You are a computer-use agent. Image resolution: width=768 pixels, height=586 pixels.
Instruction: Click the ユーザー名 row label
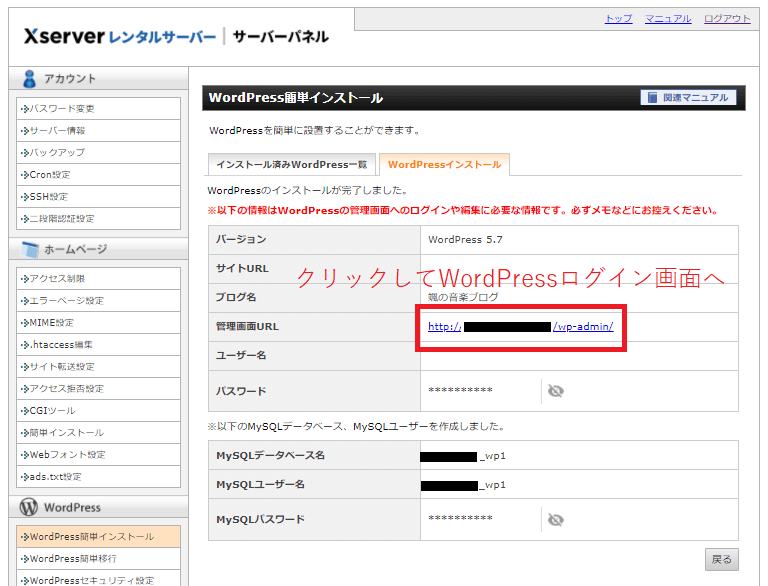[241, 355]
